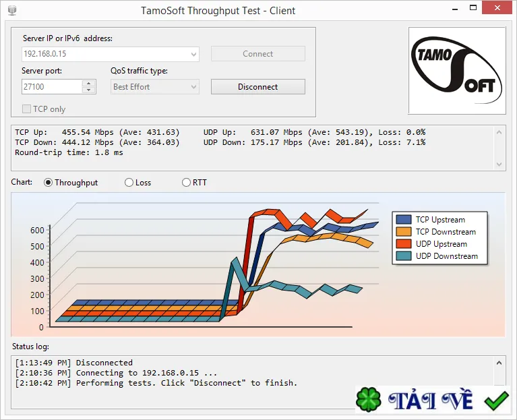Screen dimensions: 517x420
Task: Click the 'Round-trip time: 1.8 ms' text
Action: [x=69, y=152]
